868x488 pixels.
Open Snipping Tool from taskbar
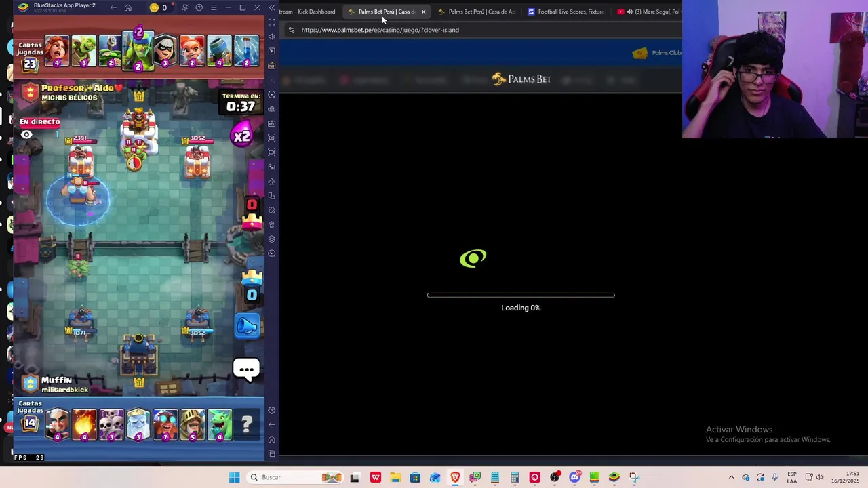coord(634,477)
